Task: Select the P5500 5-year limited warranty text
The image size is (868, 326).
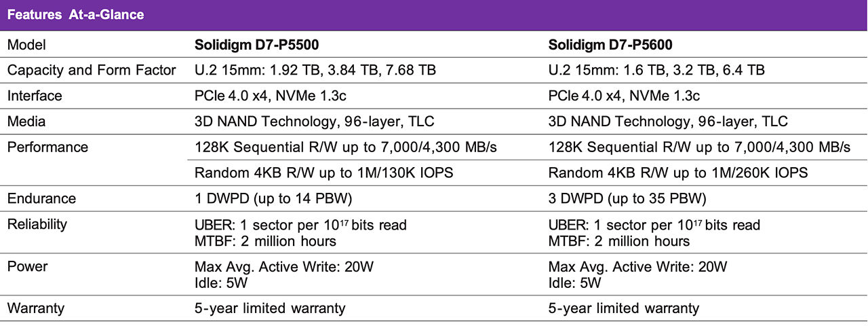Action: point(270,308)
